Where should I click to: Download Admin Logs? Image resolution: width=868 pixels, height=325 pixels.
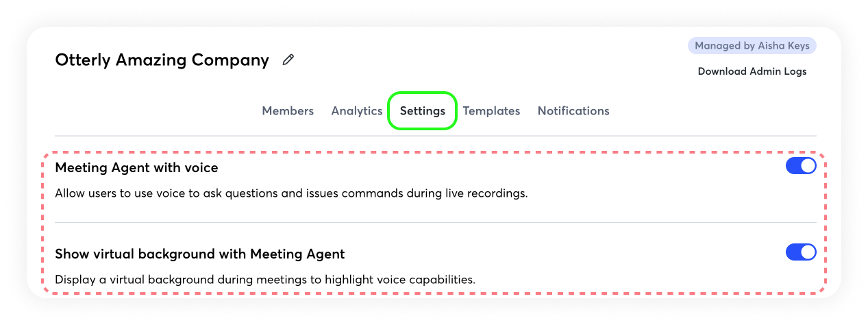pos(752,71)
